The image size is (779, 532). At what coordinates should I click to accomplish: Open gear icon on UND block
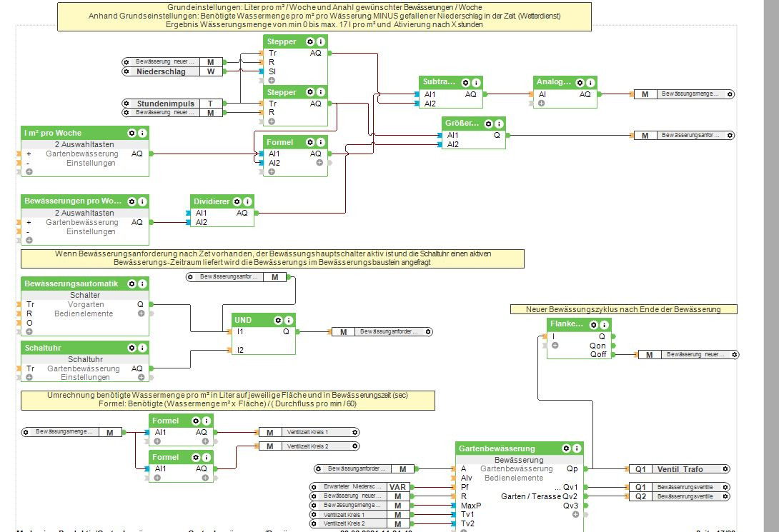point(278,320)
